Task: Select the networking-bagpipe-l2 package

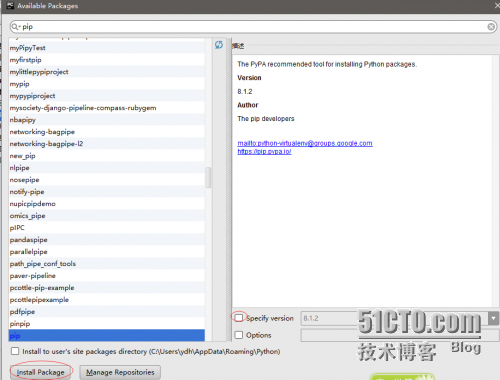Action: pos(107,144)
